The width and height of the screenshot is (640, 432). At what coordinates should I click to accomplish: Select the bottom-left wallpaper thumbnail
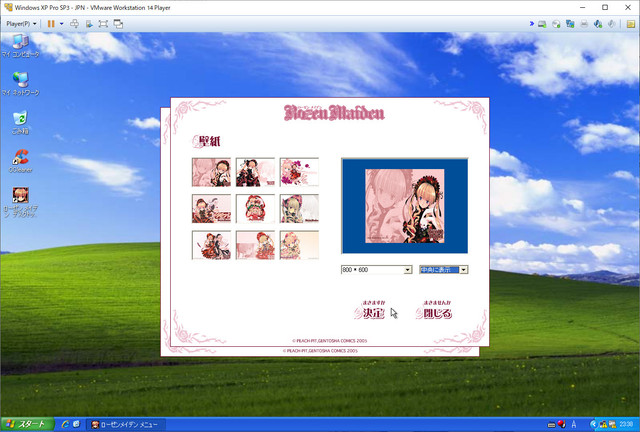(211, 245)
